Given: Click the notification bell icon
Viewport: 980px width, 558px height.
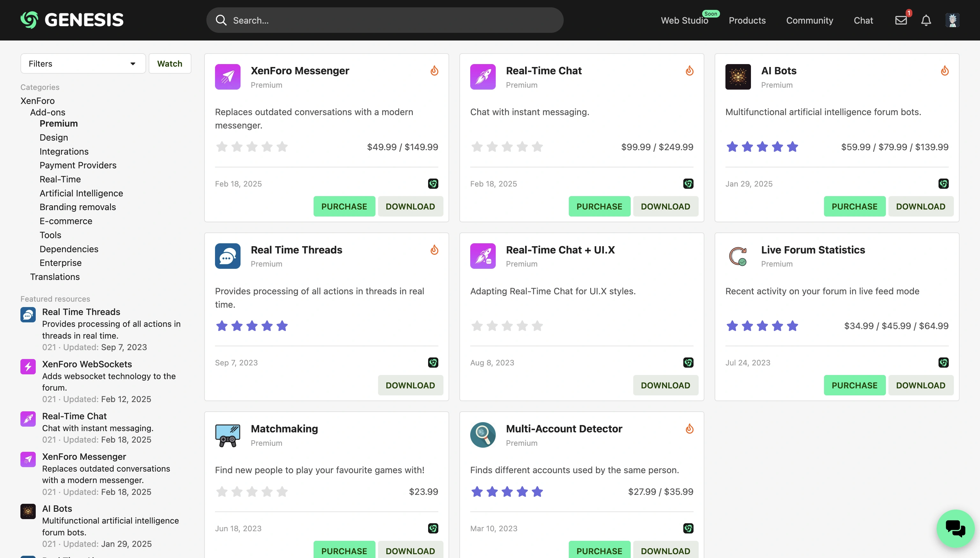Looking at the screenshot, I should (x=926, y=19).
